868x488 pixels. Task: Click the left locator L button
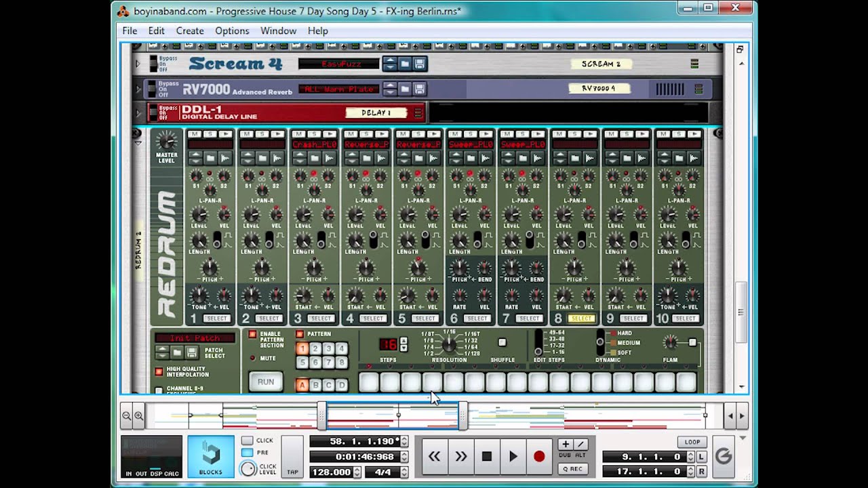tap(701, 457)
